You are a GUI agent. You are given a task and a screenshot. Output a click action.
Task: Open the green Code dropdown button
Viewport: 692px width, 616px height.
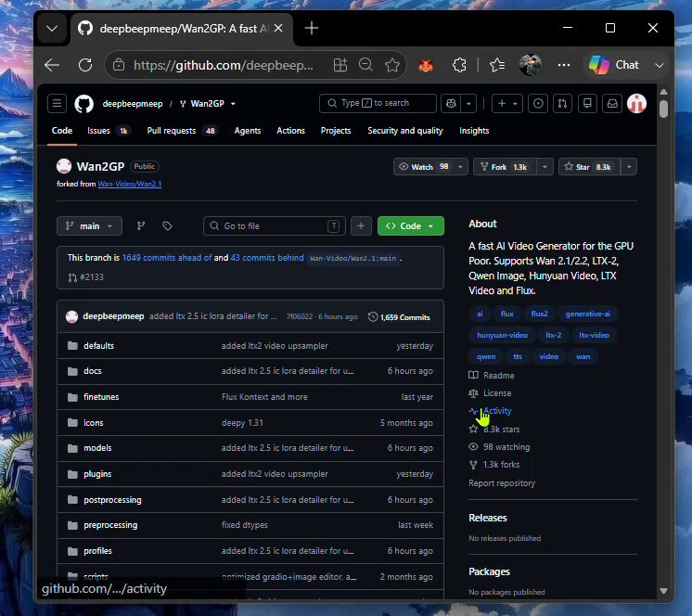(x=410, y=226)
